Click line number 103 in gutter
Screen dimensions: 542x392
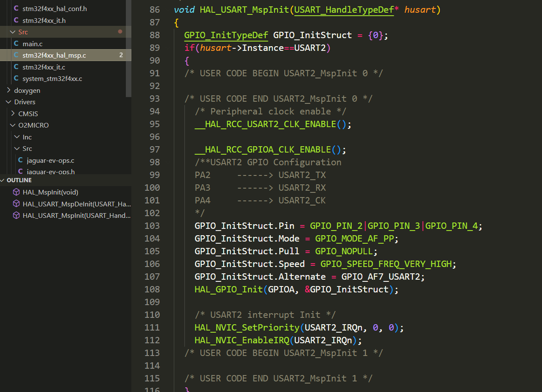pos(152,226)
